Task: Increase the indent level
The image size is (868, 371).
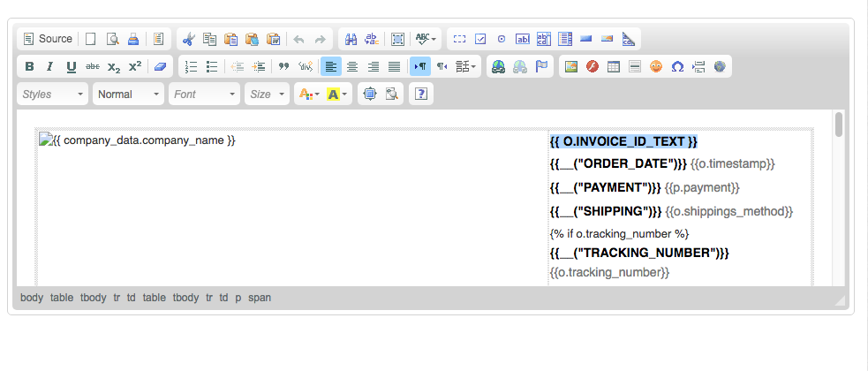Action: coord(259,66)
